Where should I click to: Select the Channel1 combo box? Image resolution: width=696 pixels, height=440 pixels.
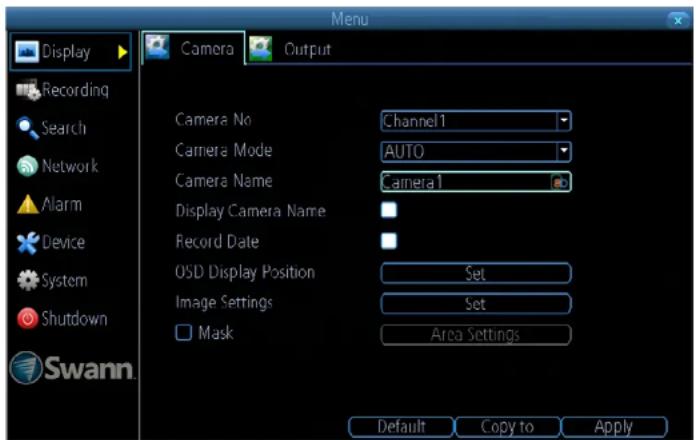point(476,121)
